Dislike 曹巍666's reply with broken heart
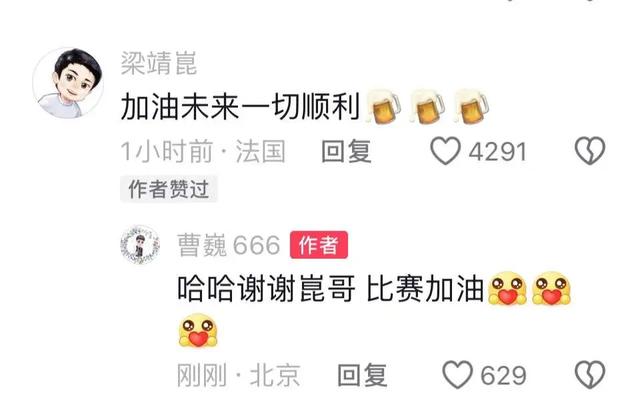640x406 pixels. [590, 375]
